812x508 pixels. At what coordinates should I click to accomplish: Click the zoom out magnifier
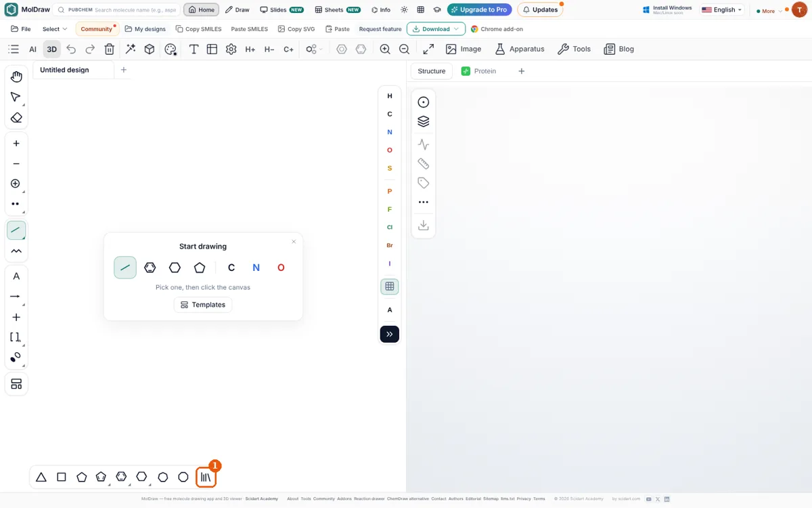(404, 49)
